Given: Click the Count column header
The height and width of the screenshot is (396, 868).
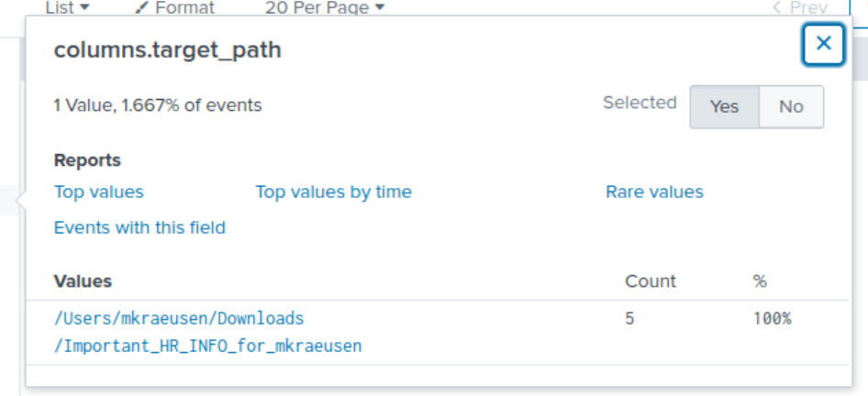Looking at the screenshot, I should pyautogui.click(x=651, y=281).
